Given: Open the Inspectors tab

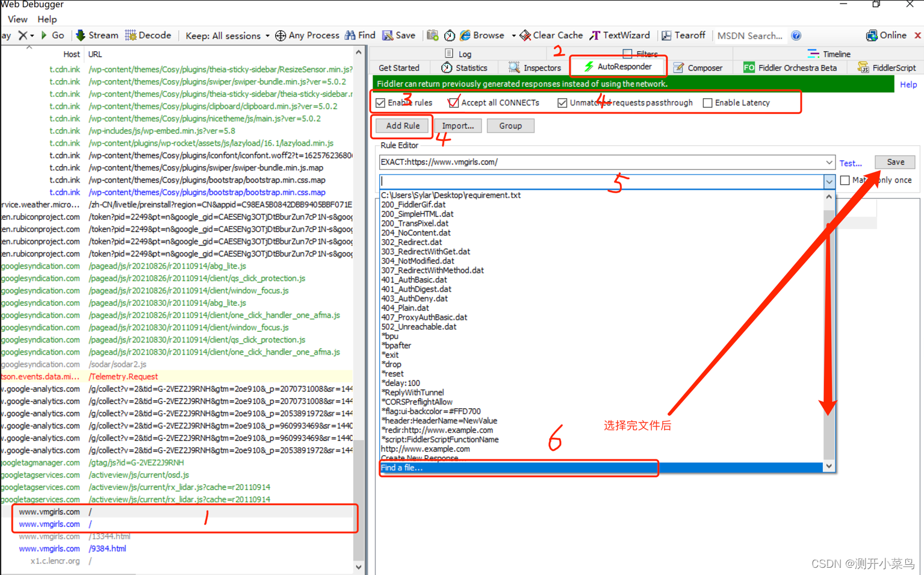Looking at the screenshot, I should point(535,68).
